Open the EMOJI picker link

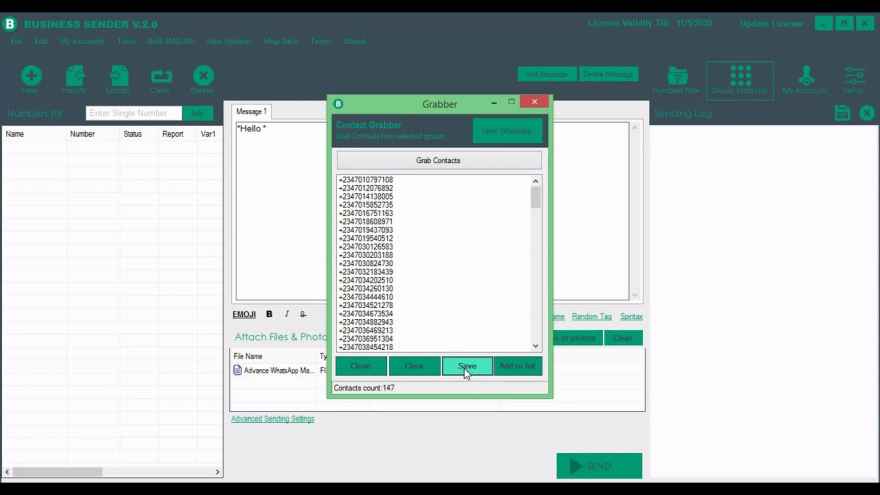pos(244,314)
